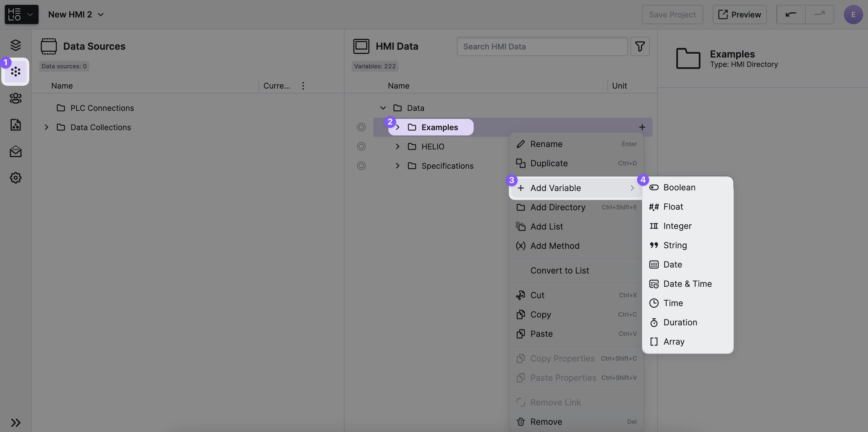The width and height of the screenshot is (868, 432).
Task: Toggle the circle marker beside HELIO row
Action: 361,146
